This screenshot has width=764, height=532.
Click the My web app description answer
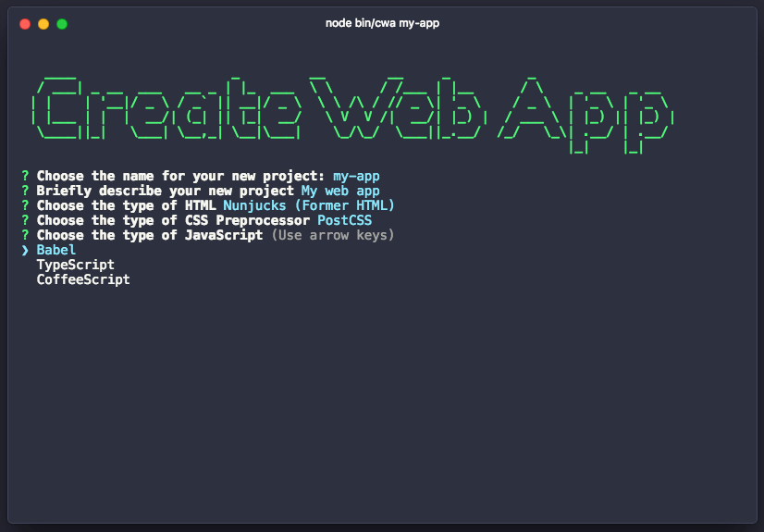pos(340,191)
